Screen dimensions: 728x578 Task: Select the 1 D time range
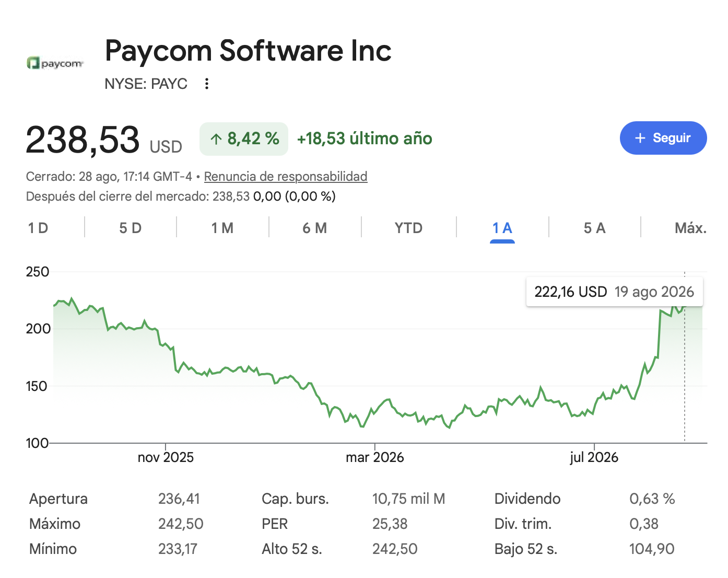coord(38,228)
